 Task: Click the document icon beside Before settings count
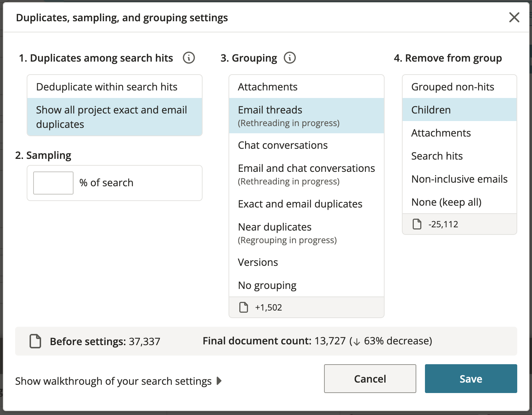[x=35, y=341]
